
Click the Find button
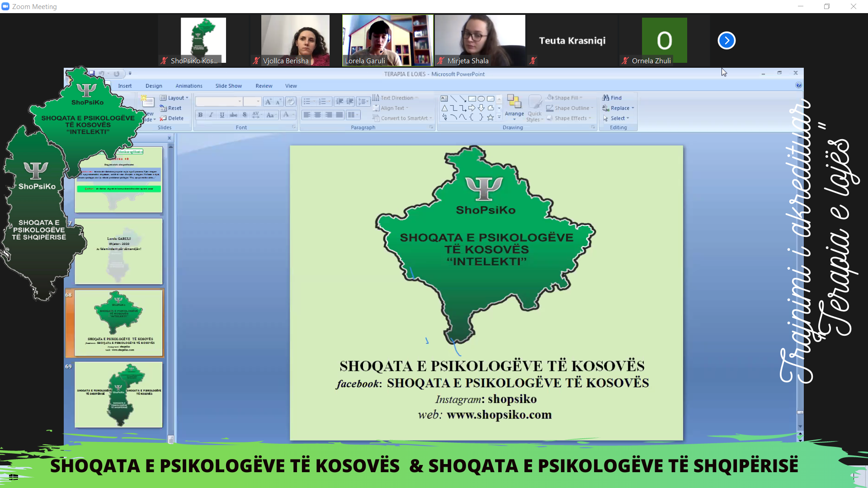pyautogui.click(x=612, y=98)
